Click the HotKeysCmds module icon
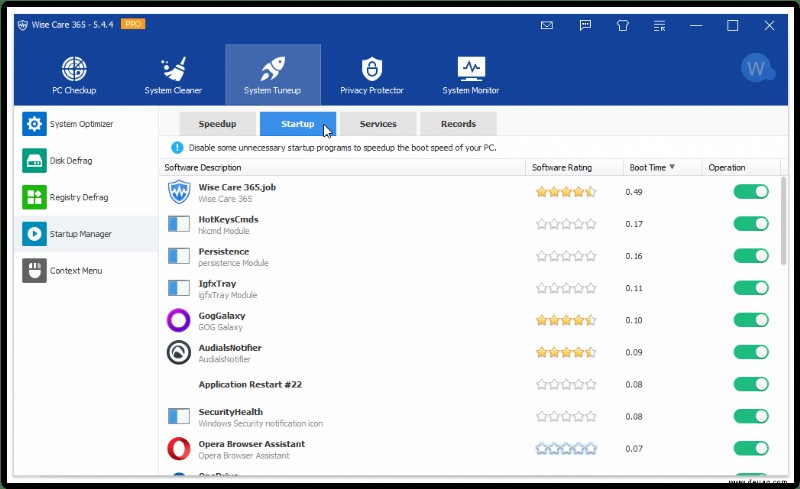 [179, 224]
